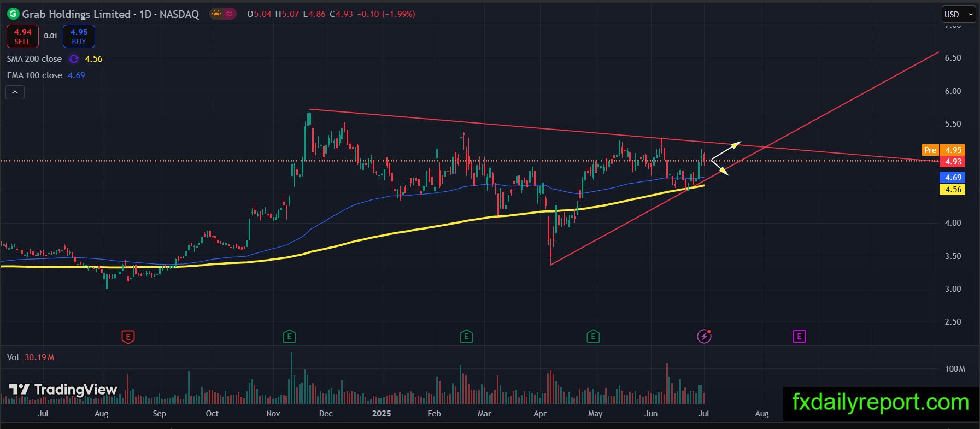This screenshot has width=980, height=429.
Task: Click the 3.50 price axis label
Action: pyautogui.click(x=953, y=256)
